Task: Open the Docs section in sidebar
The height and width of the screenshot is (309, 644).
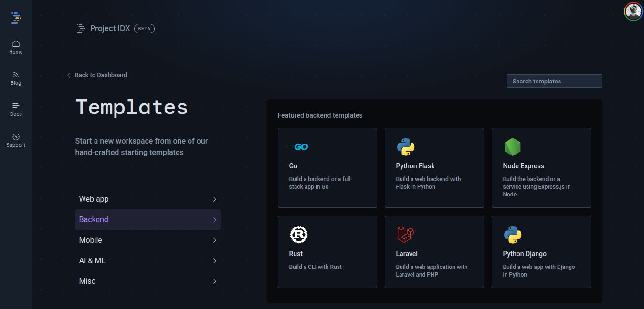Action: (16, 109)
